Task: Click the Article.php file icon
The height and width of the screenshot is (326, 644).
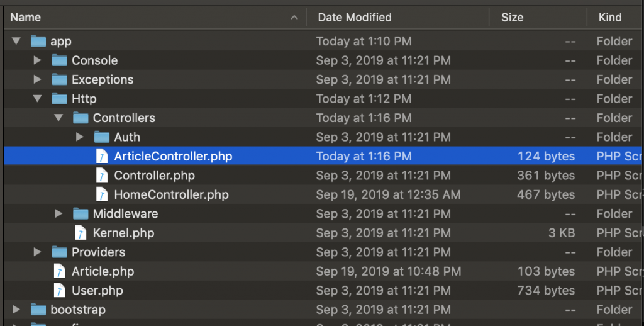Action: pos(60,271)
